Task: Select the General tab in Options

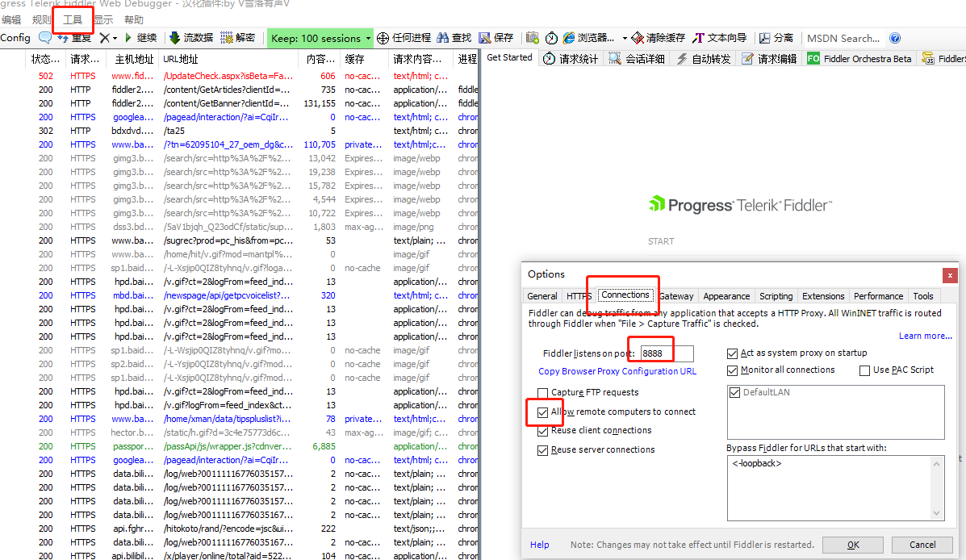Action: click(x=542, y=296)
